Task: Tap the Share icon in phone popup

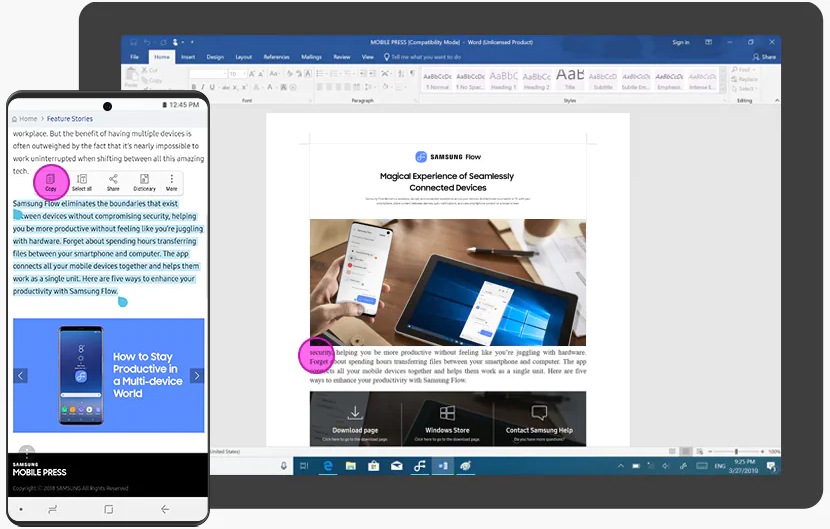Action: tap(113, 181)
